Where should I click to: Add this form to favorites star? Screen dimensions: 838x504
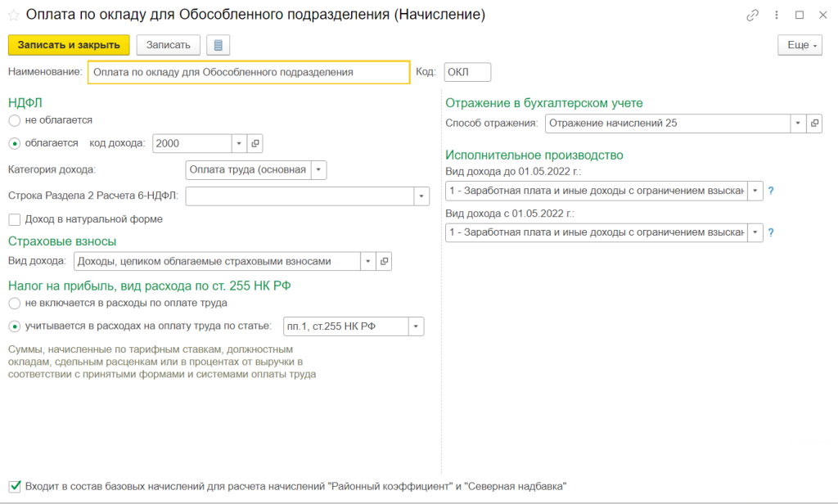(13, 16)
